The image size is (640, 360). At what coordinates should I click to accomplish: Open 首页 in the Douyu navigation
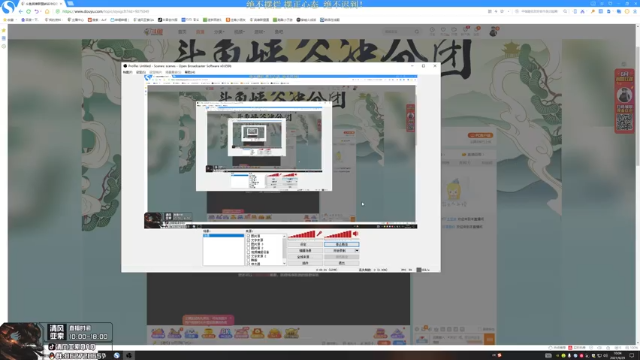pyautogui.click(x=182, y=32)
